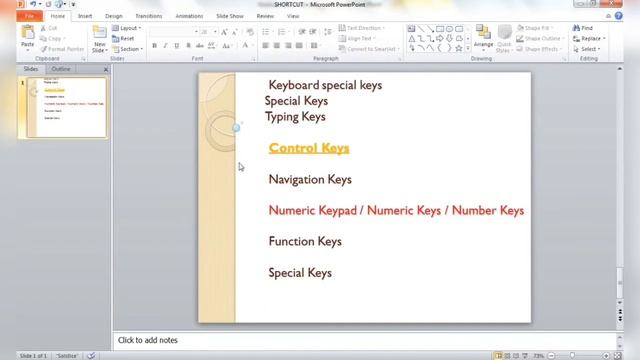
Task: Click the Numbering list icon
Action: pyautogui.click(x=283, y=32)
